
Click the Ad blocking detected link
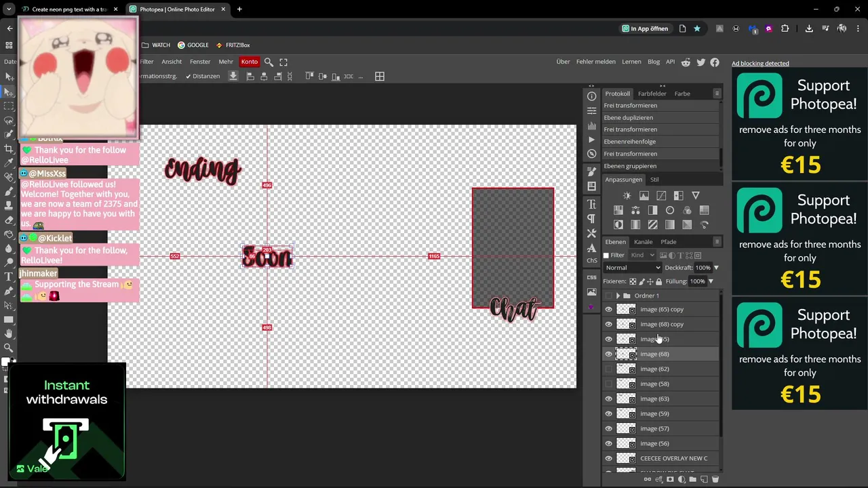pos(760,64)
